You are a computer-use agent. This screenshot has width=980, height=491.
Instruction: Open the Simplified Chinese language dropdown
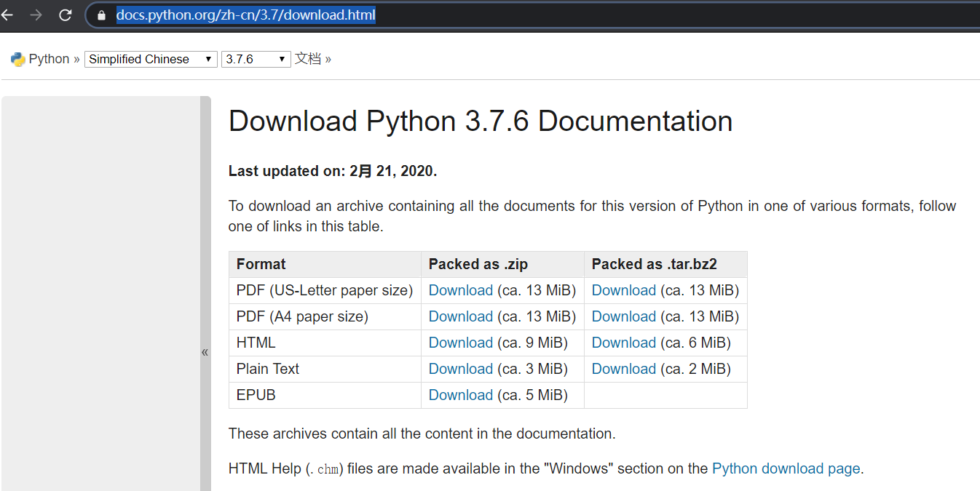point(151,60)
